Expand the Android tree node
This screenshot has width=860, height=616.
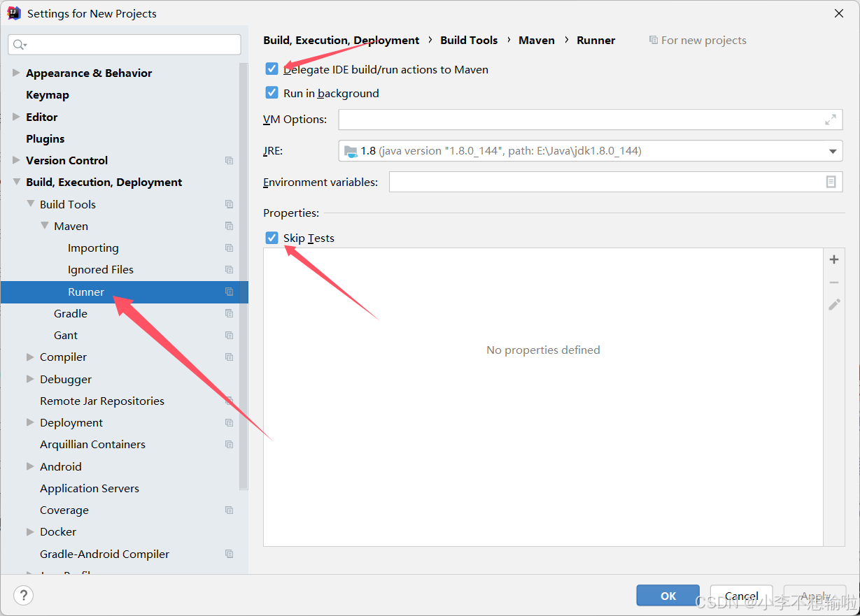[x=30, y=466]
